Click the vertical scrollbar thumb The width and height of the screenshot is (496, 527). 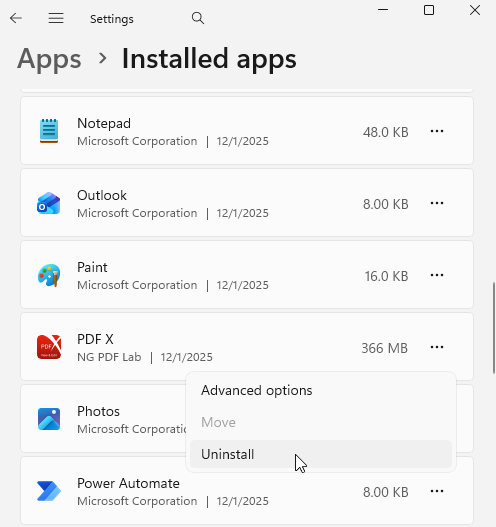[x=494, y=328]
